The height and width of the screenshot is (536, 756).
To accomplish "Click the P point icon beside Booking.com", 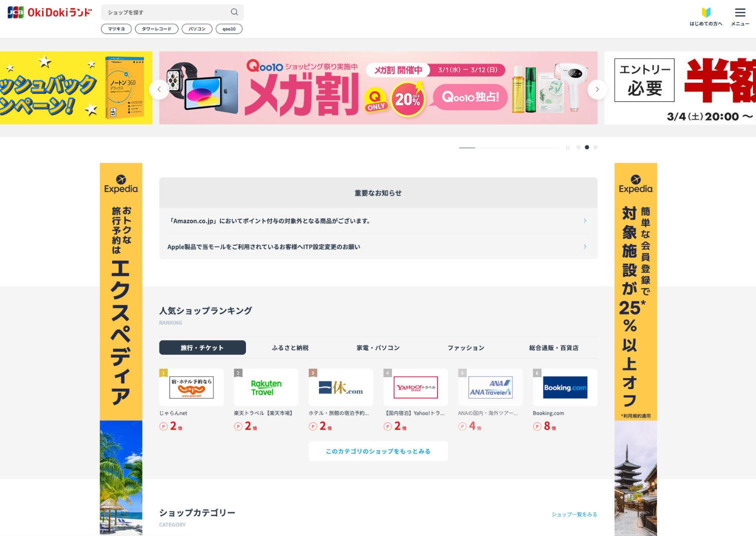I will (x=536, y=426).
